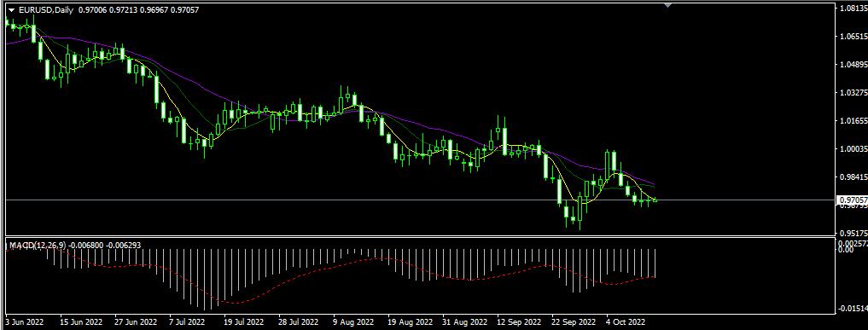Open the EURUSD,Daily chart dropdown triangle
The width and height of the screenshot is (868, 330).
pyautogui.click(x=11, y=10)
